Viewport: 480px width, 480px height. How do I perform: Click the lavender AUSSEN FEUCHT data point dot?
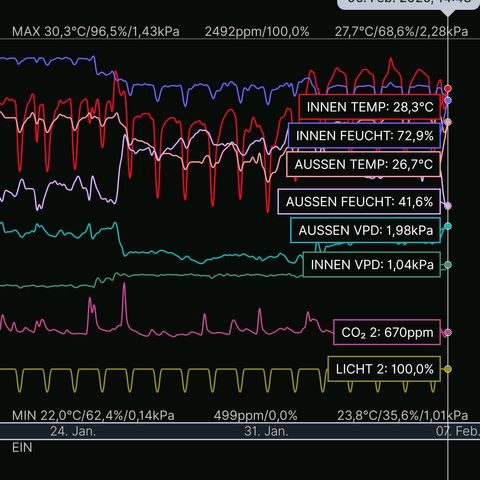pos(448,206)
